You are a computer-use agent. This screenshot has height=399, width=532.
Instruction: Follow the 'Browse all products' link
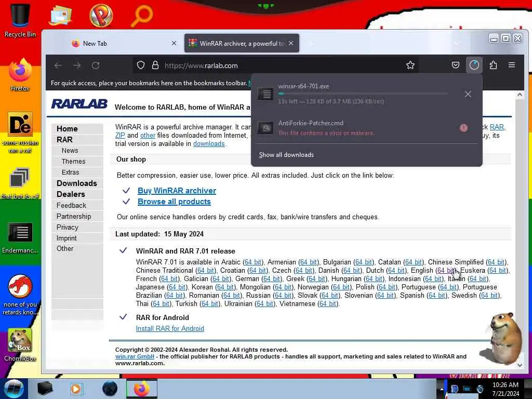[174, 201]
